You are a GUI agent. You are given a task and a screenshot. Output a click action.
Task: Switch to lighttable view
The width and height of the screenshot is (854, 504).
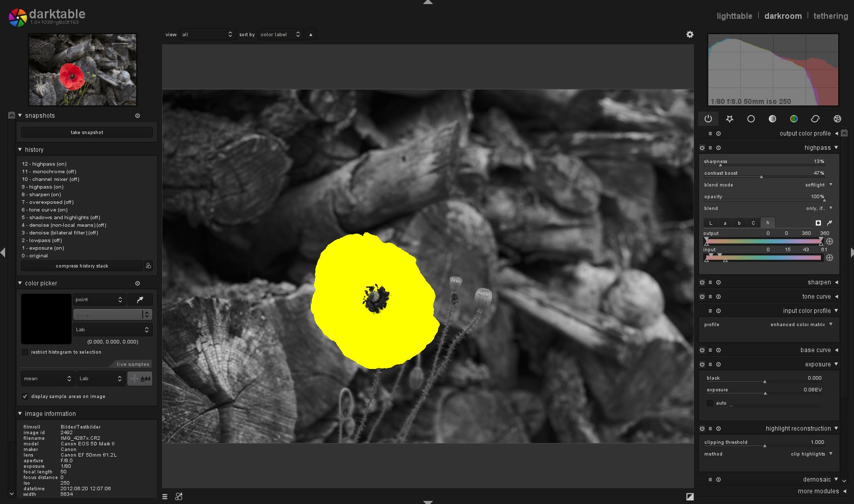[x=734, y=16]
